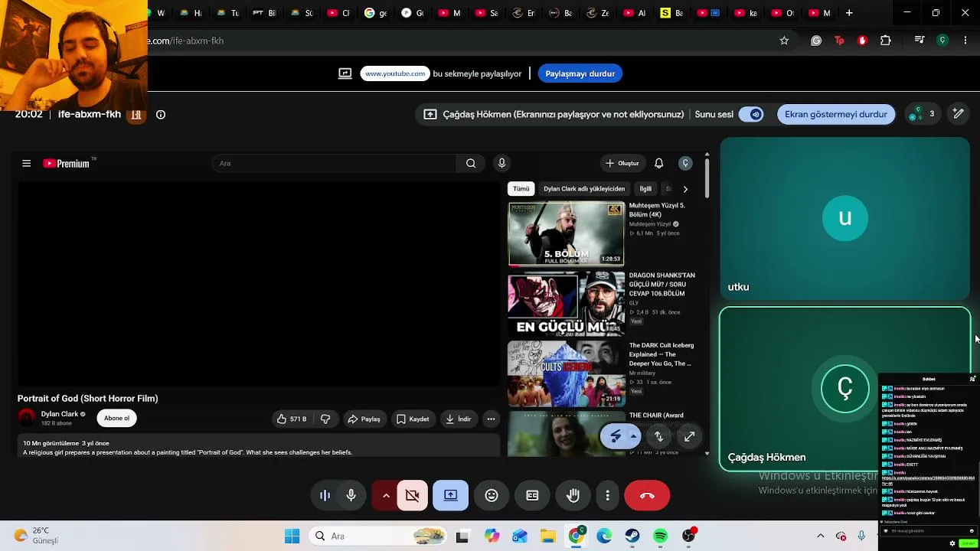980x551 pixels.
Task: Select 'Dylan Clark adlı yükleyiciden' chip
Action: pos(584,189)
